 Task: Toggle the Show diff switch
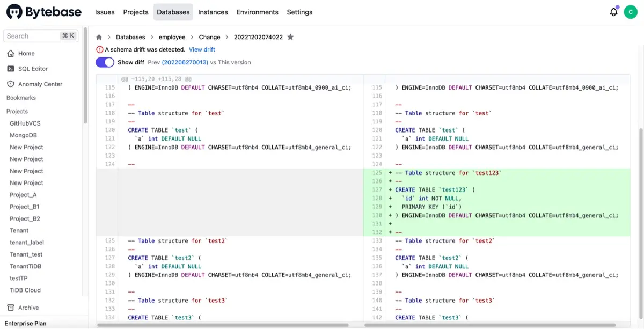[x=105, y=62]
